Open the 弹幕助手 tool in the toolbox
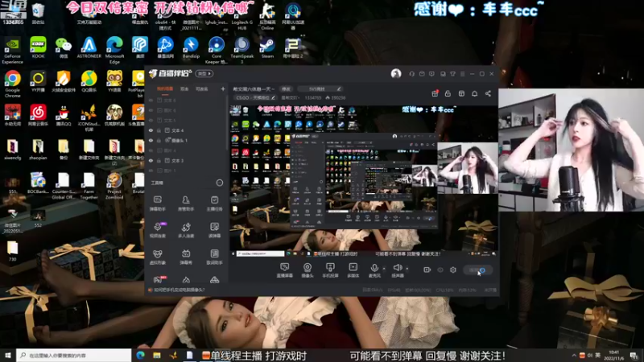 click(x=157, y=204)
